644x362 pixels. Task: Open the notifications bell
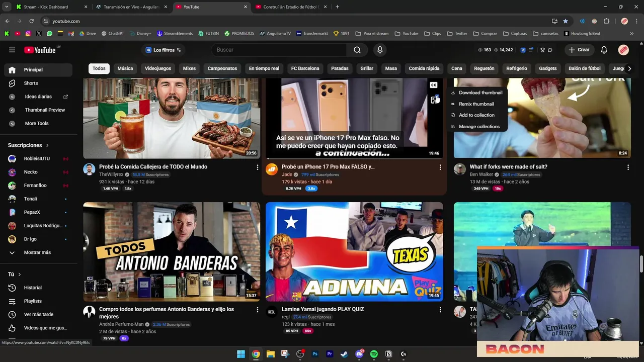604,50
